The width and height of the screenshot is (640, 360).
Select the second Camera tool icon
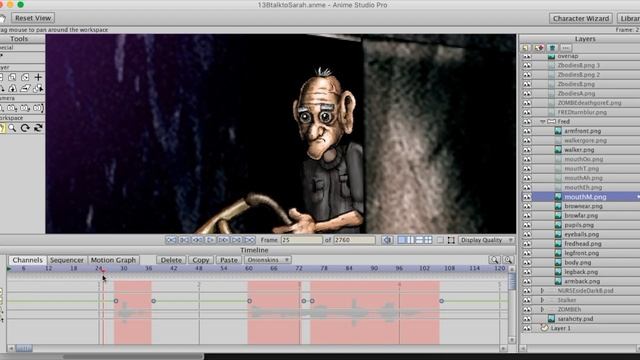tap(12, 108)
